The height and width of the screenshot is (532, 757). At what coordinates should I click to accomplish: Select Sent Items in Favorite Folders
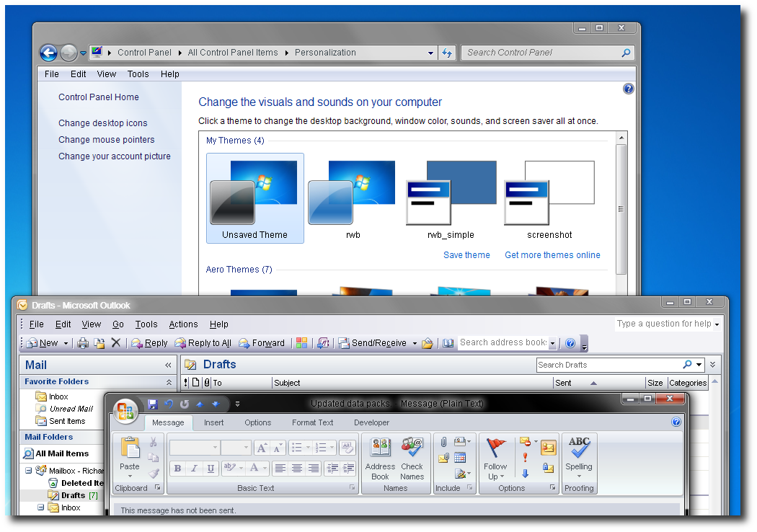(x=67, y=421)
